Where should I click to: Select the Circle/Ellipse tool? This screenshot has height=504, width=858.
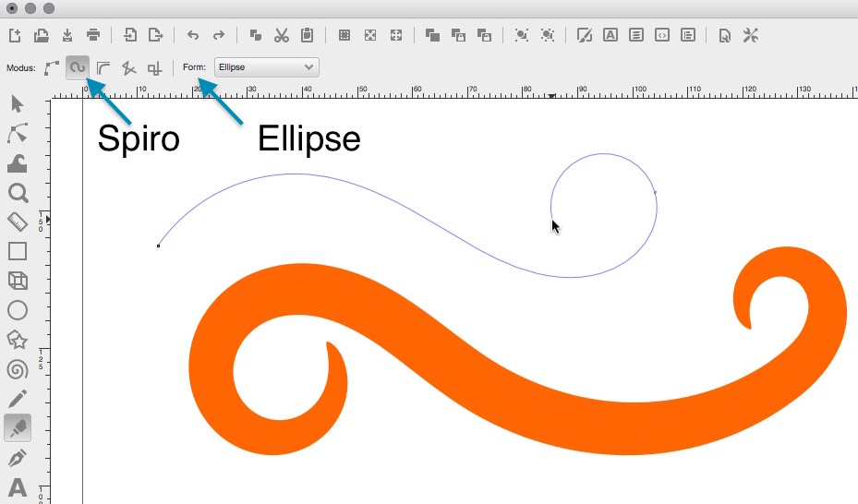click(17, 311)
